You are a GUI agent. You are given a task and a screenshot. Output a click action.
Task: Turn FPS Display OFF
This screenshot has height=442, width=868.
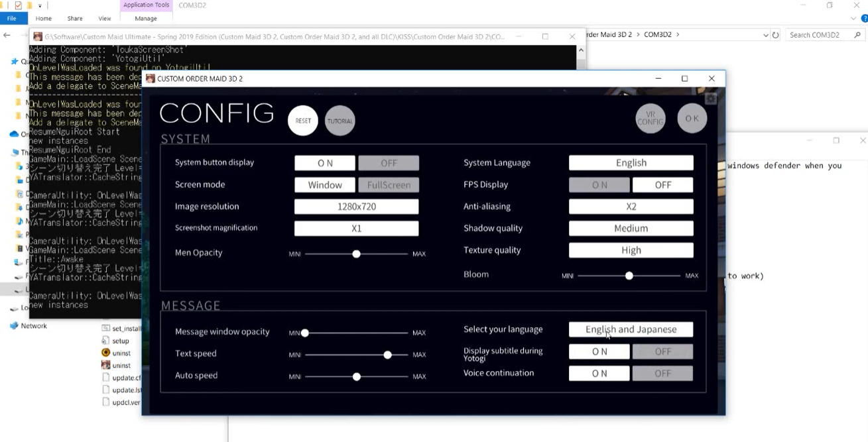[663, 185]
